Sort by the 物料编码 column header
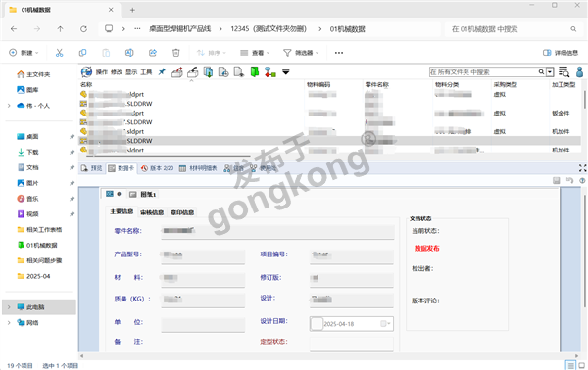The width and height of the screenshot is (588, 370). (x=318, y=84)
